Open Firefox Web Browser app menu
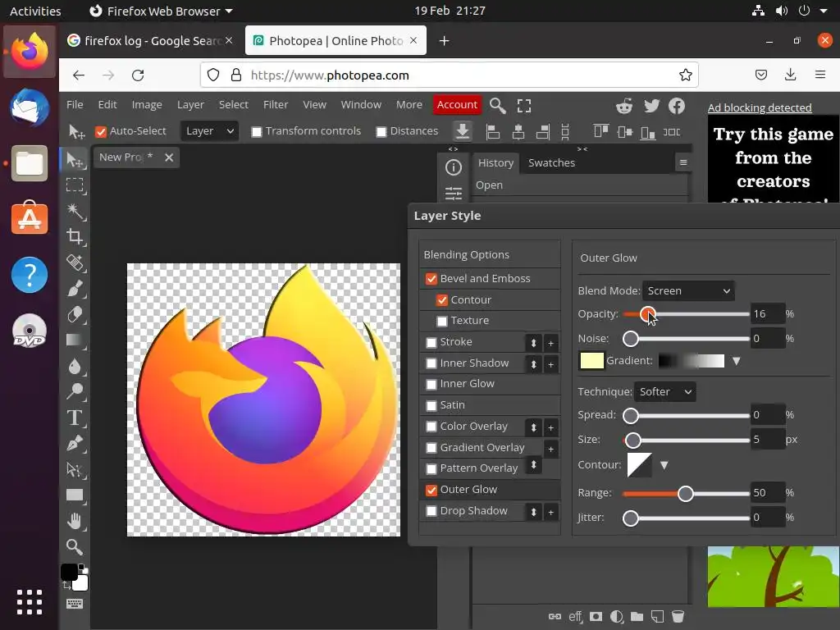The height and width of the screenshot is (630, 840). pos(162,11)
